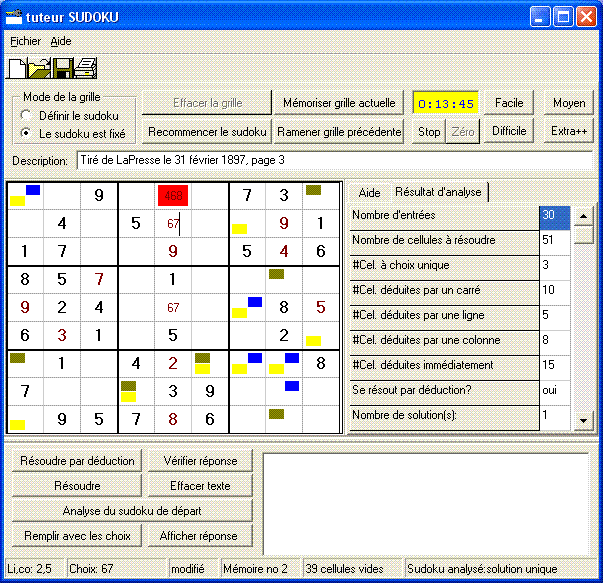Click status bar 'modifié' entry
Image resolution: width=603 pixels, height=583 pixels.
193,568
